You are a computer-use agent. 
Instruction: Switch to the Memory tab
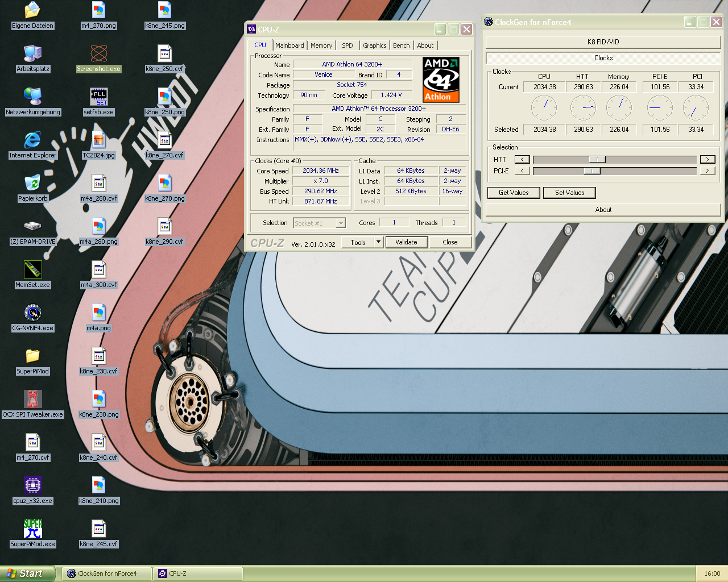click(321, 45)
